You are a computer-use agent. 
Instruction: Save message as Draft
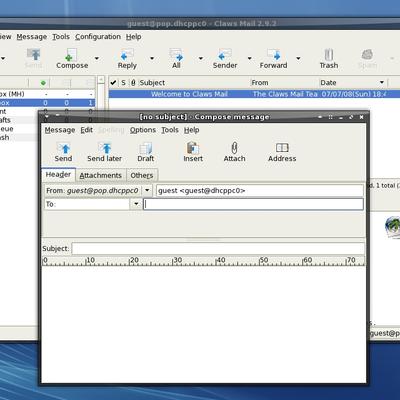146,148
